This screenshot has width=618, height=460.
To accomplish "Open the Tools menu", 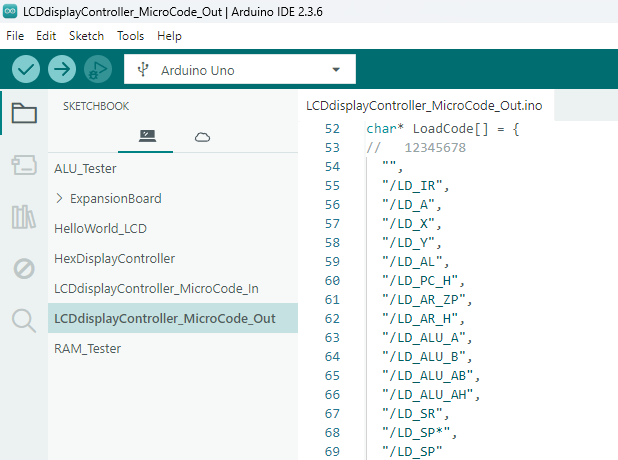I will pyautogui.click(x=130, y=35).
